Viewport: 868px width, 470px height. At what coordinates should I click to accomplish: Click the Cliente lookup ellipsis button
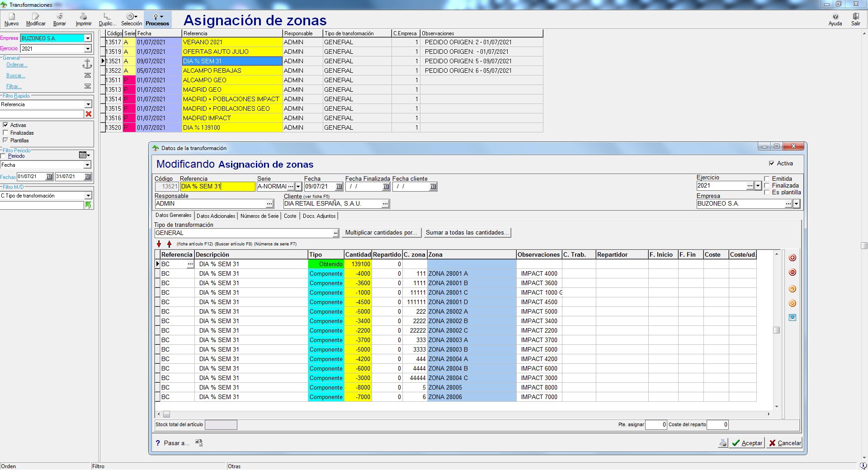[385, 204]
